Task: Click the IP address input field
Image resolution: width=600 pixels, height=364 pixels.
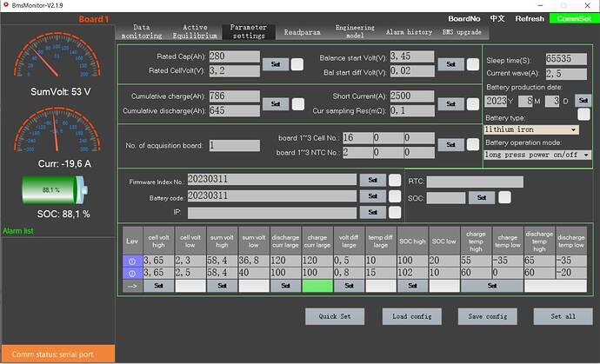Action: click(271, 213)
